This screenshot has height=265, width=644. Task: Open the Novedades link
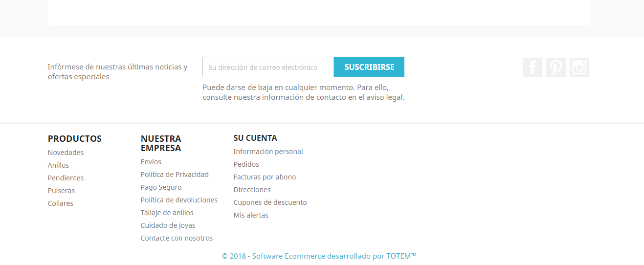(66, 153)
